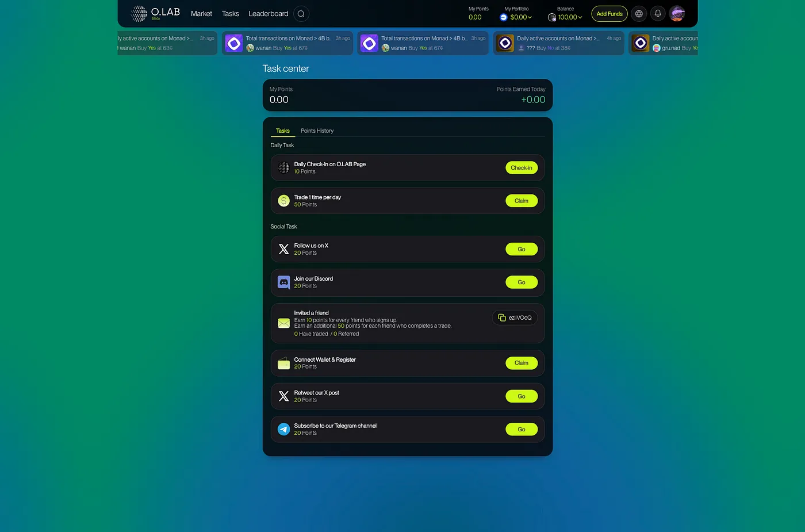Select the Tasks tab in task panel
The width and height of the screenshot is (805, 532).
(282, 131)
